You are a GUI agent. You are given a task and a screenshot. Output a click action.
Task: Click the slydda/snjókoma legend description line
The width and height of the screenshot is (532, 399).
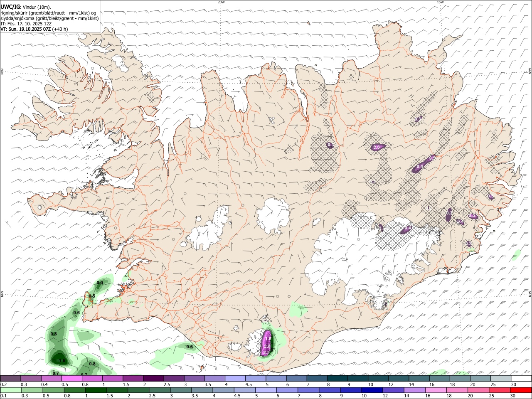click(x=49, y=18)
